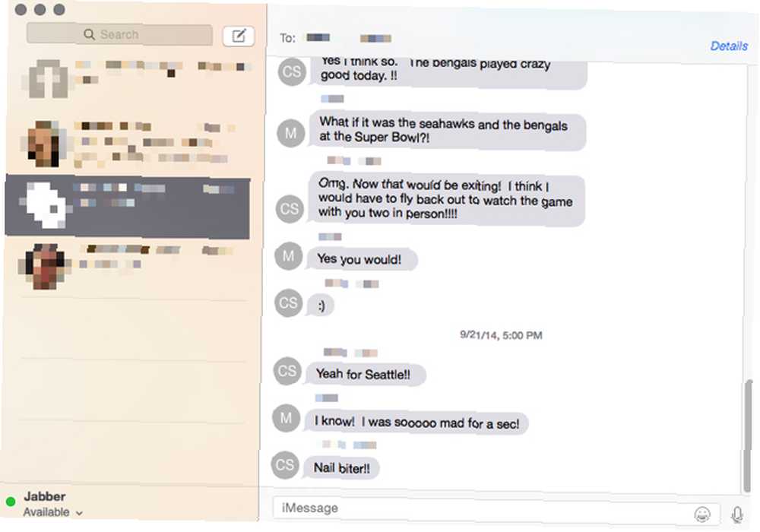Select the second conversation with photo avatar

pos(129,144)
